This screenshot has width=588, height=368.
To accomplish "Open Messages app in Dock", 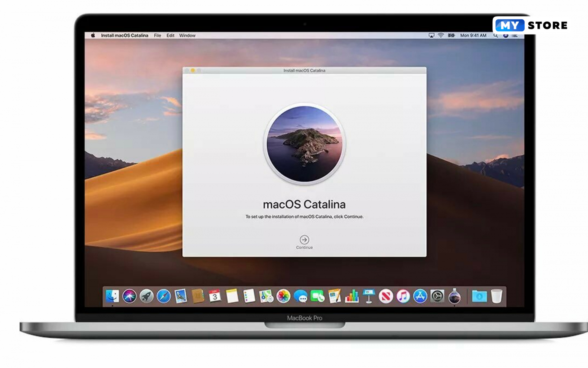I will [300, 296].
